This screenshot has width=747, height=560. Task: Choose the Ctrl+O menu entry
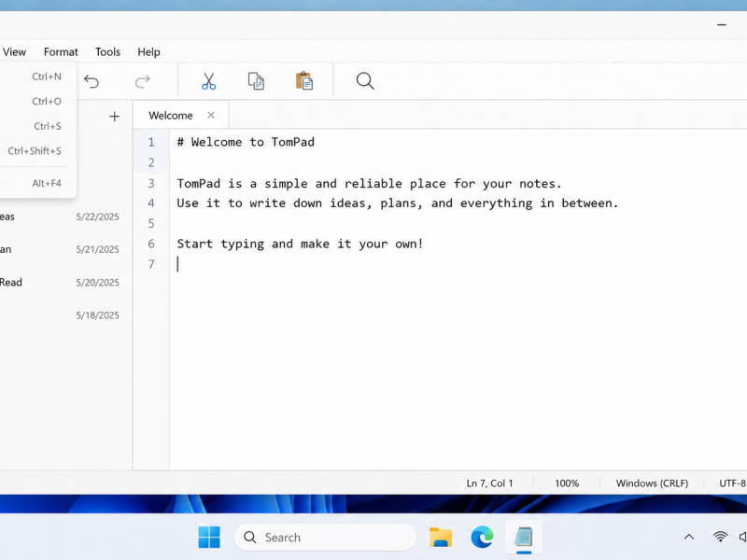pos(37,101)
